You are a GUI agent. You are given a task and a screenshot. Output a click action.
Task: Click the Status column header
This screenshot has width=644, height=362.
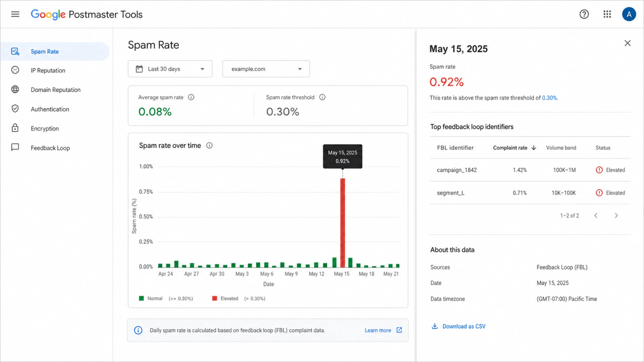tap(603, 148)
